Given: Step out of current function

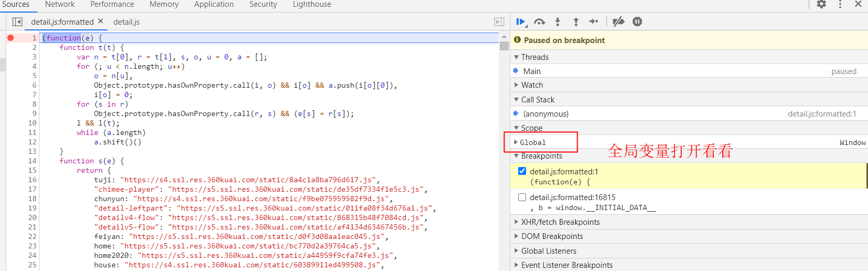Looking at the screenshot, I should 576,22.
